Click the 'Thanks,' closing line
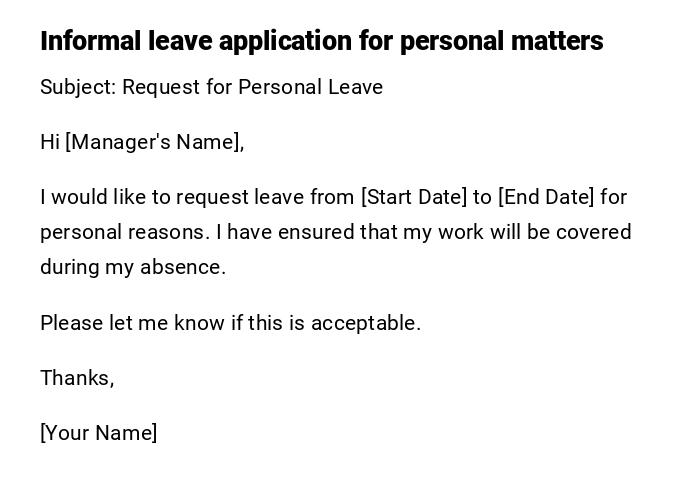The height and width of the screenshot is (495, 700). tap(77, 378)
